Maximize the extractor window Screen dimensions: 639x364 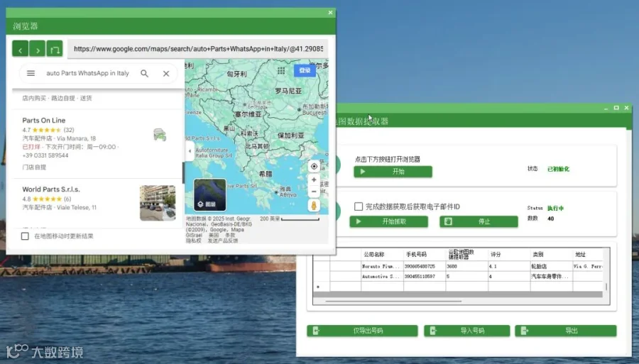pyautogui.click(x=616, y=108)
